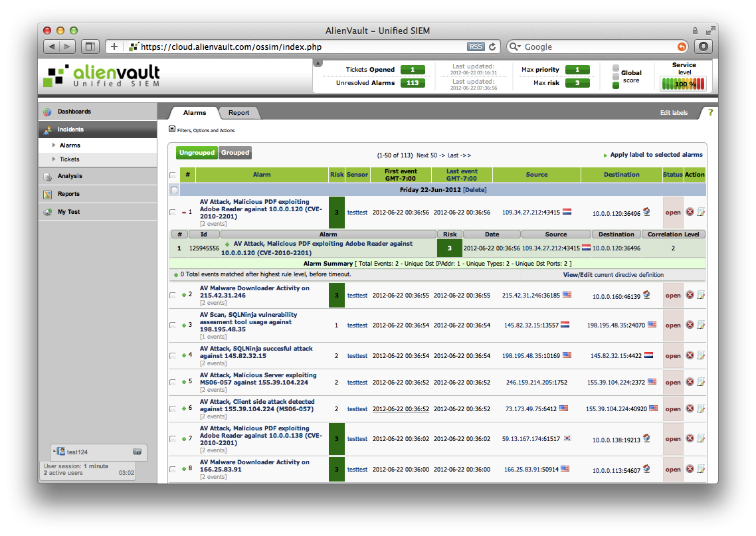Open the My Test sidebar icon
The width and height of the screenshot is (756, 536).
[x=47, y=212]
